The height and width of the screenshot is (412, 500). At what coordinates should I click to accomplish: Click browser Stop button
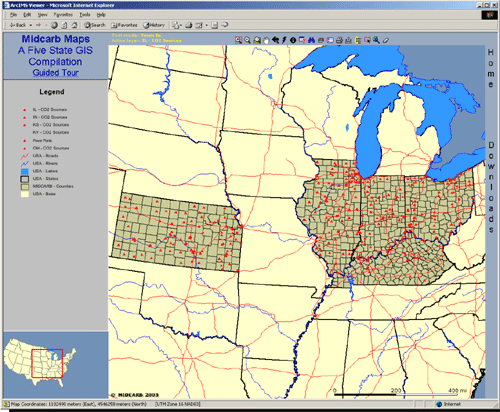(54, 25)
